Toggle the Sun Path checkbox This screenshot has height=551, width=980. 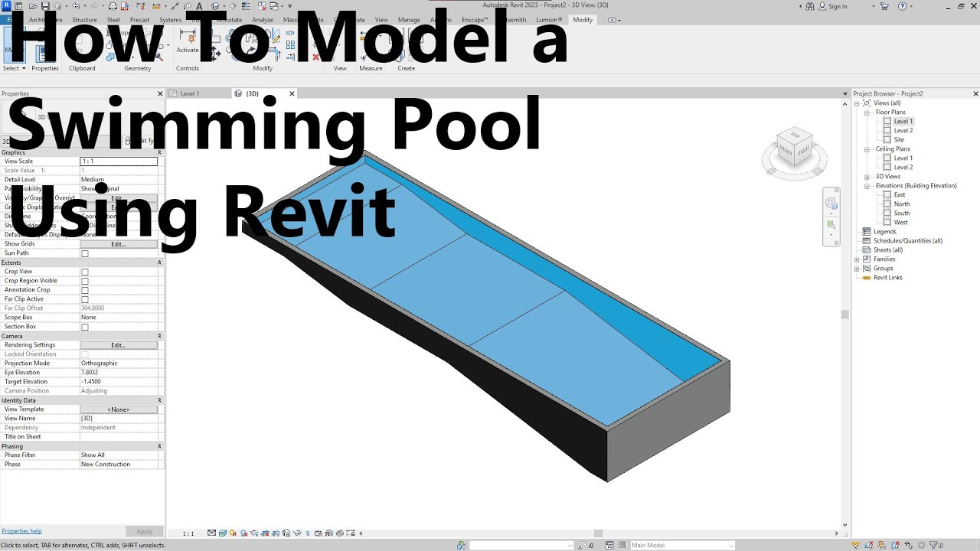[x=85, y=253]
